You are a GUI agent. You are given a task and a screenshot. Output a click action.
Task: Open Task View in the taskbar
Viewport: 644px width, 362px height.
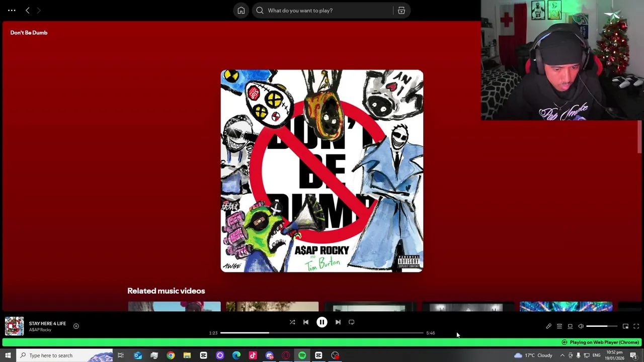pos(121,355)
